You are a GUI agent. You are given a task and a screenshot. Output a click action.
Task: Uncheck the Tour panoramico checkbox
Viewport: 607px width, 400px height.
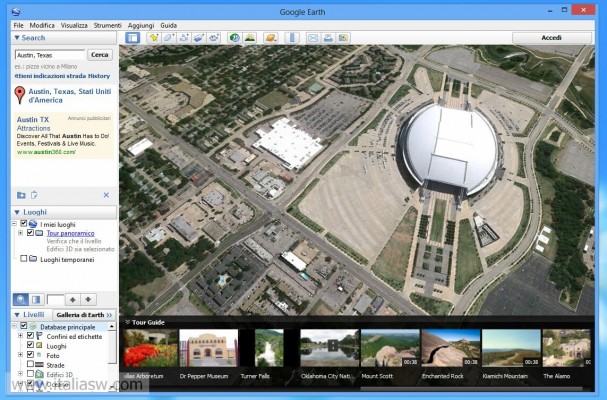tap(30, 233)
